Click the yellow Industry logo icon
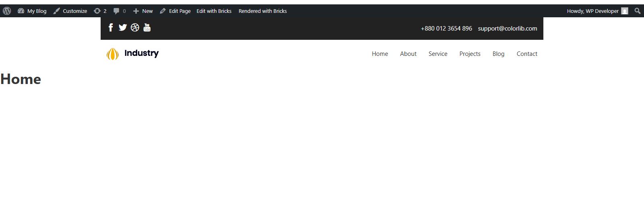 coord(113,54)
